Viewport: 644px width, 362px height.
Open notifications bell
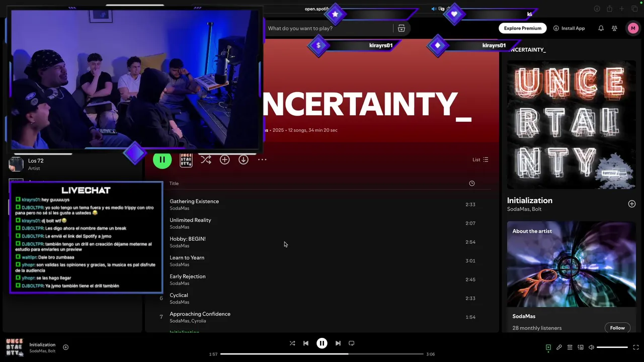(x=601, y=28)
